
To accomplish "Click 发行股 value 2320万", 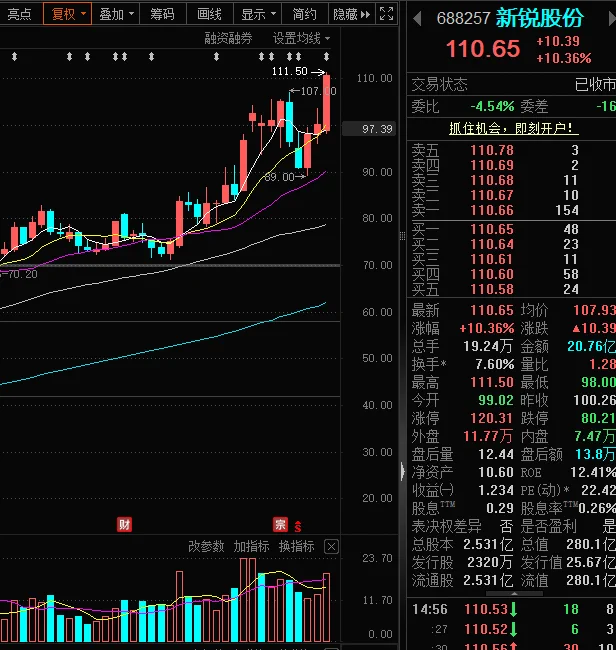I will click(490, 562).
